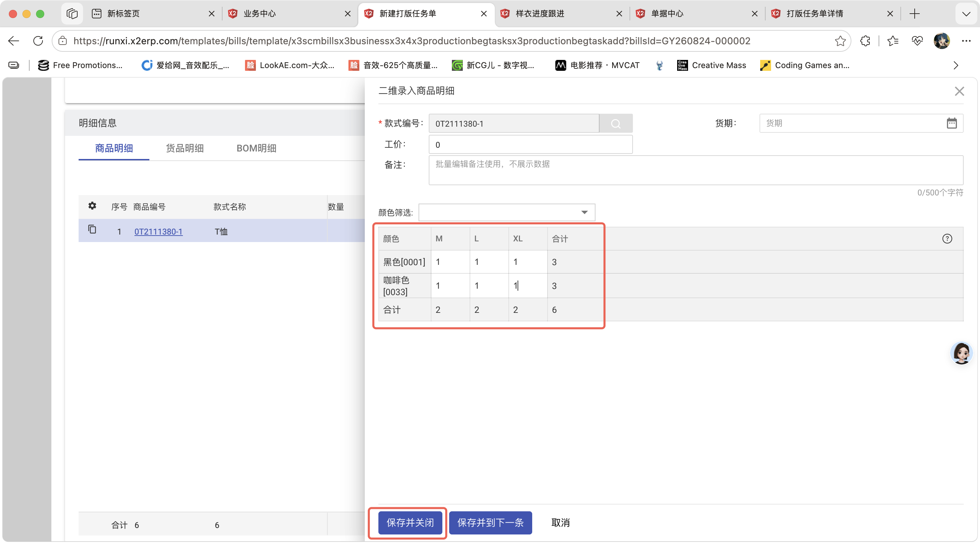Image resolution: width=980 pixels, height=544 pixels.
Task: Click the 保存并关闭 button
Action: click(410, 522)
